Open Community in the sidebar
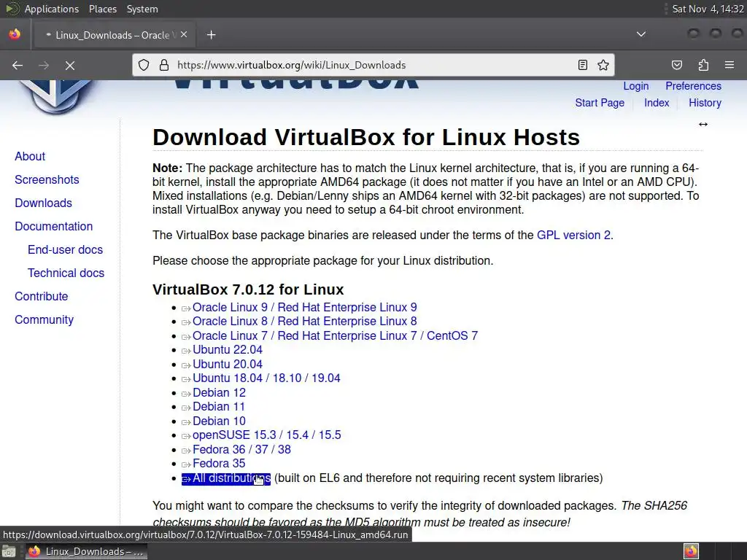Image resolution: width=747 pixels, height=560 pixels. [x=44, y=319]
